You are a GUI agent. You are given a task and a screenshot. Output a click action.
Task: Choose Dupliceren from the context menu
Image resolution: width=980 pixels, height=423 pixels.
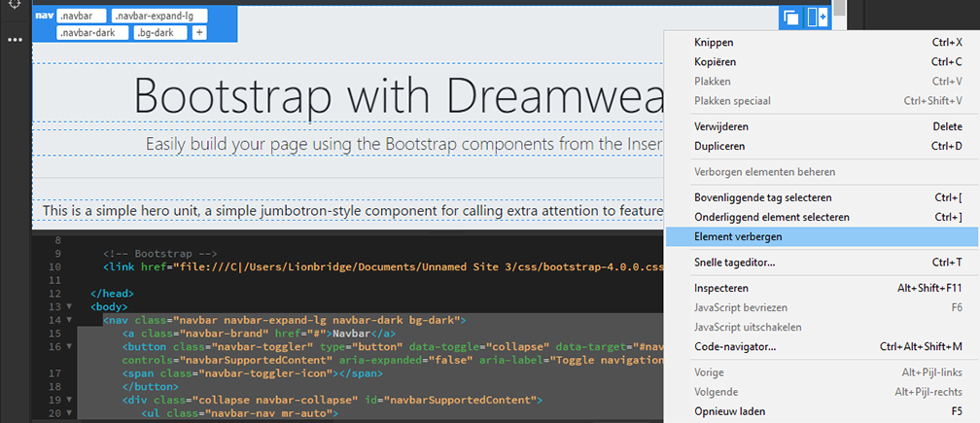coord(719,146)
